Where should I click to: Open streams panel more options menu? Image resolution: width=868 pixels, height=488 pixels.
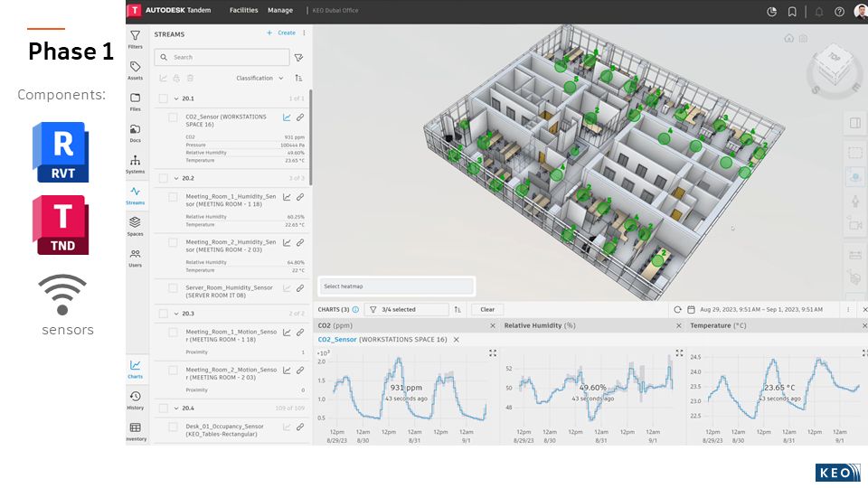click(304, 33)
